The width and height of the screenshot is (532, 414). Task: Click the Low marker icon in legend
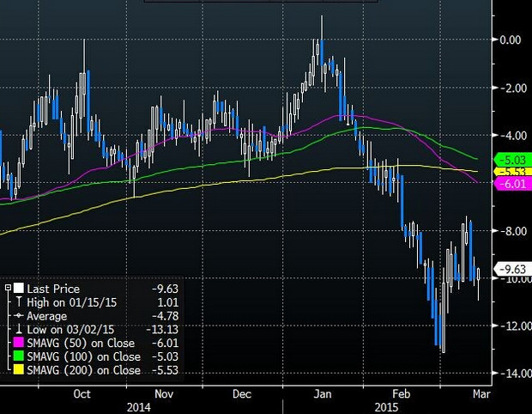pyautogui.click(x=19, y=329)
